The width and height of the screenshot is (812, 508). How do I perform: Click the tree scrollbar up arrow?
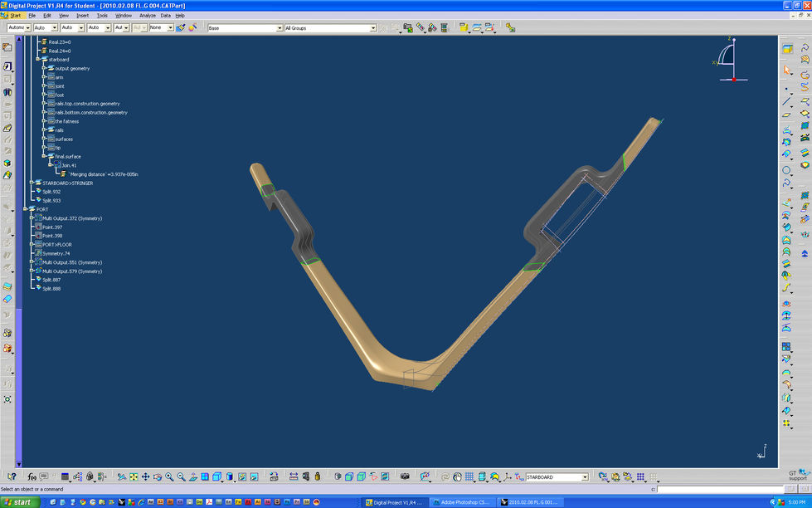click(19, 39)
